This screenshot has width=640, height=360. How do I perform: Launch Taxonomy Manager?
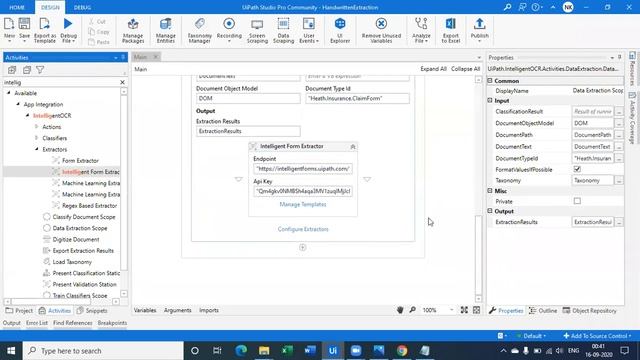(200, 31)
